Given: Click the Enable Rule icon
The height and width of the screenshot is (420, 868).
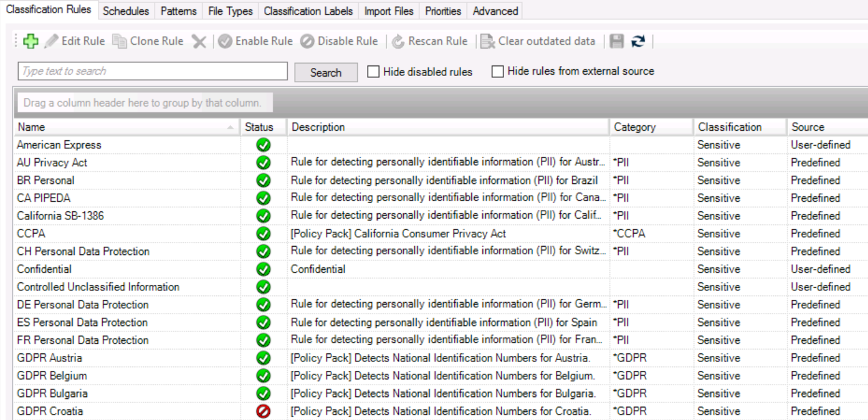Looking at the screenshot, I should [x=224, y=41].
